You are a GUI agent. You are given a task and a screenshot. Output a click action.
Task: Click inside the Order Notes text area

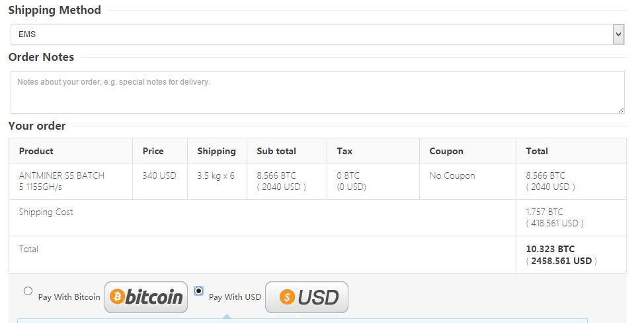pyautogui.click(x=317, y=93)
